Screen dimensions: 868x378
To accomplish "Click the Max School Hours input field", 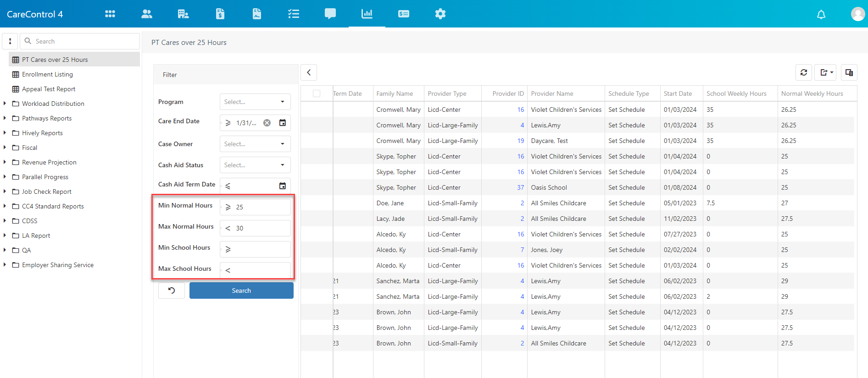I will pos(255,270).
